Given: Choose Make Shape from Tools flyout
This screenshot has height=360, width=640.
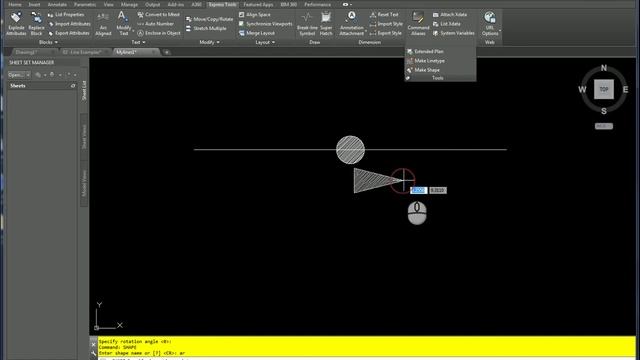Looking at the screenshot, I should tap(423, 70).
